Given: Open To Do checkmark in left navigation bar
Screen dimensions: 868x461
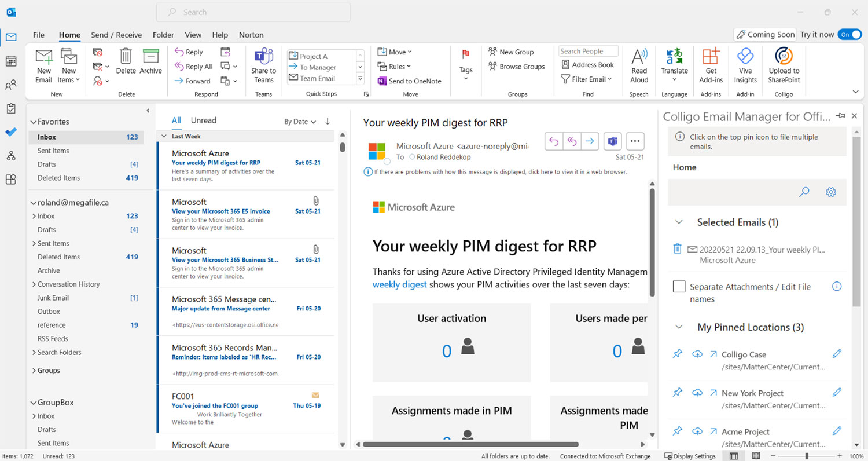Looking at the screenshot, I should [x=11, y=132].
